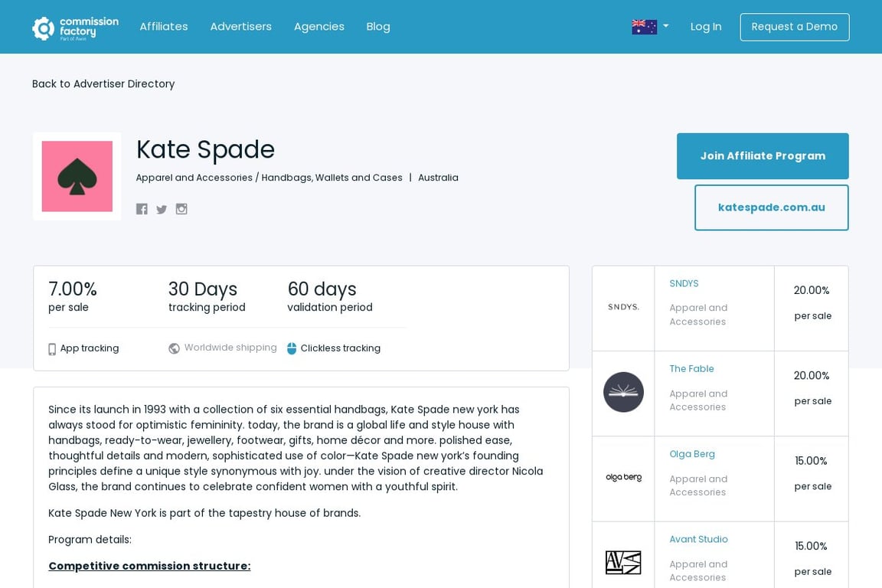Screen dimensions: 882x588
Task: Click the Log In link
Action: 705,27
